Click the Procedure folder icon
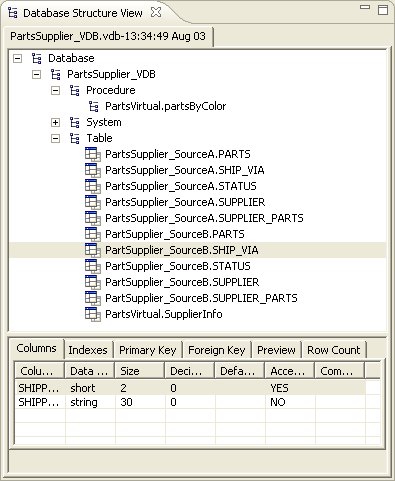 pos(75,90)
